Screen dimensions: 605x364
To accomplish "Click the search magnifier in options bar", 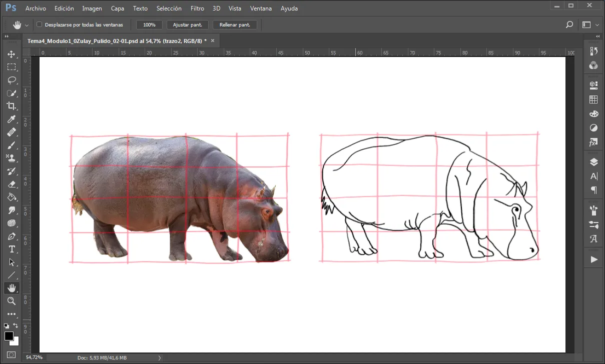I will (x=569, y=24).
